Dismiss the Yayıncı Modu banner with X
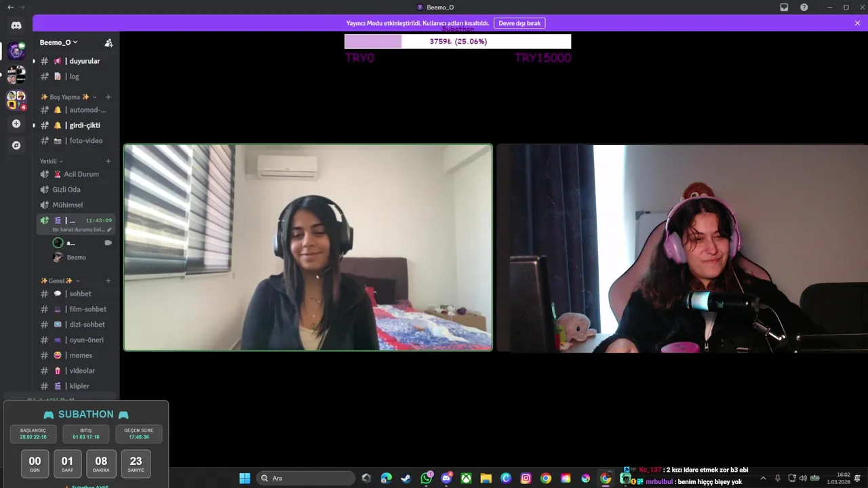The width and height of the screenshot is (868, 488). [x=857, y=23]
